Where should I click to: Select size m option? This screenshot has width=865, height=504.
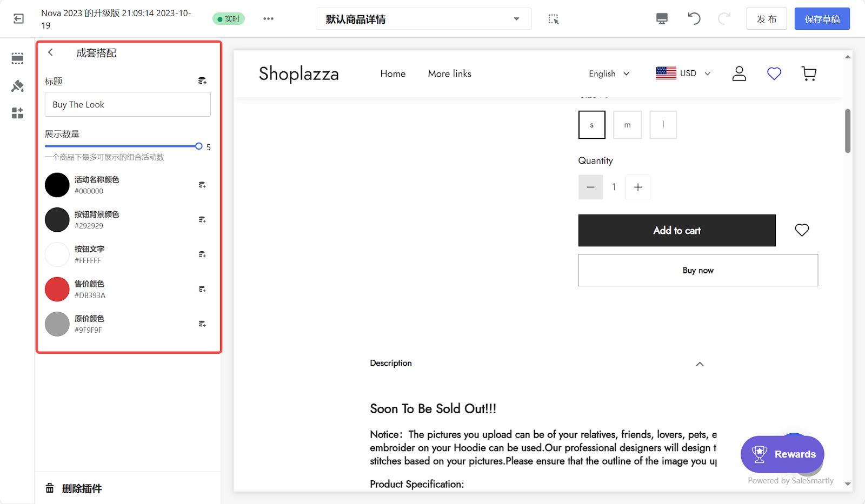(x=628, y=125)
